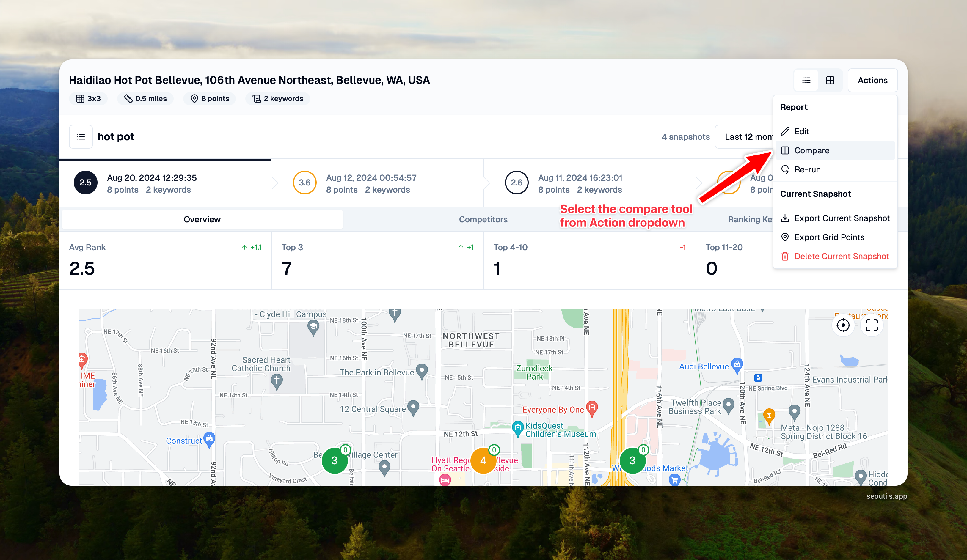Recenter the map with the crosshair icon
The width and height of the screenshot is (967, 560).
coord(843,325)
